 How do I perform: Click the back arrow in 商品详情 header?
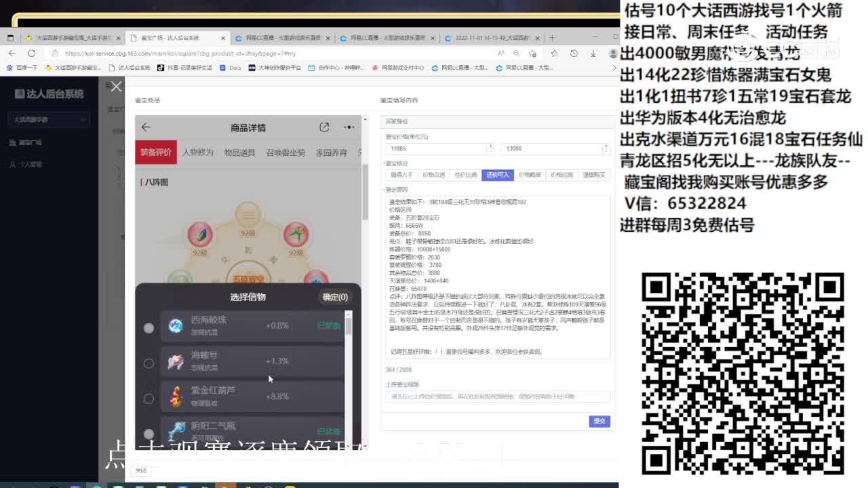pos(146,127)
